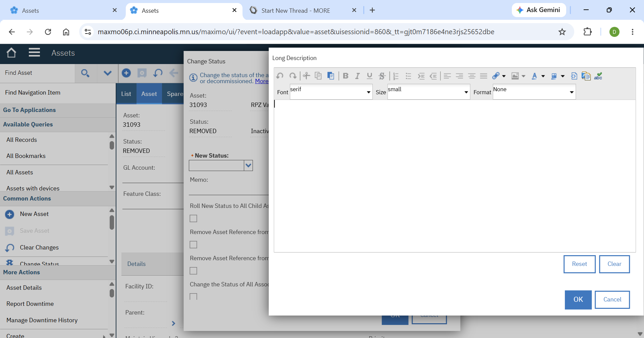Toggle bold formatting
This screenshot has height=338, width=644.
[345, 76]
